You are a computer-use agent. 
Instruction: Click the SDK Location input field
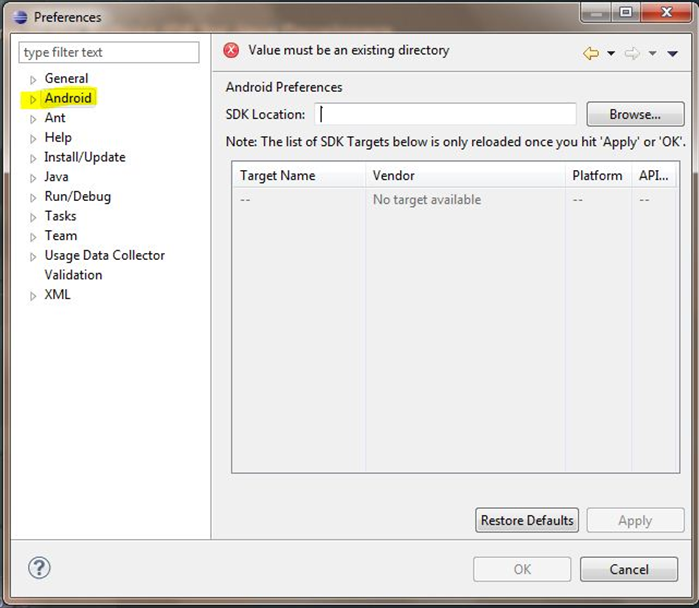coord(445,114)
